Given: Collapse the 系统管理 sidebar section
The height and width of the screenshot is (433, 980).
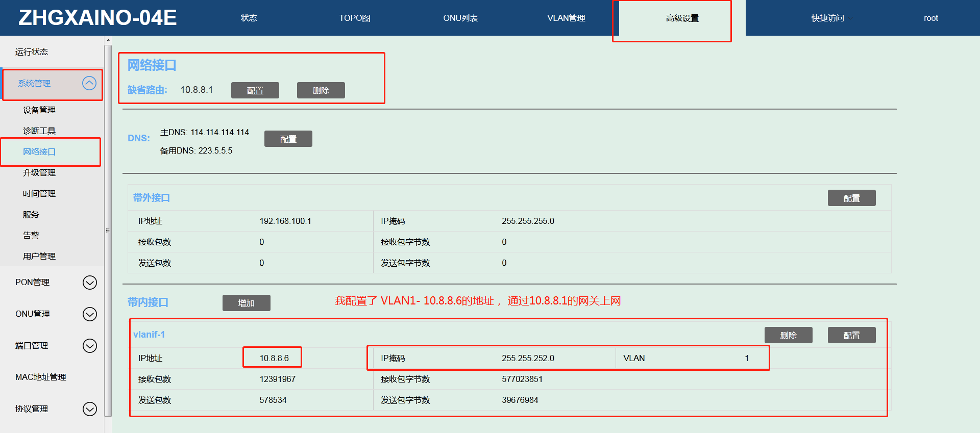Looking at the screenshot, I should (89, 83).
